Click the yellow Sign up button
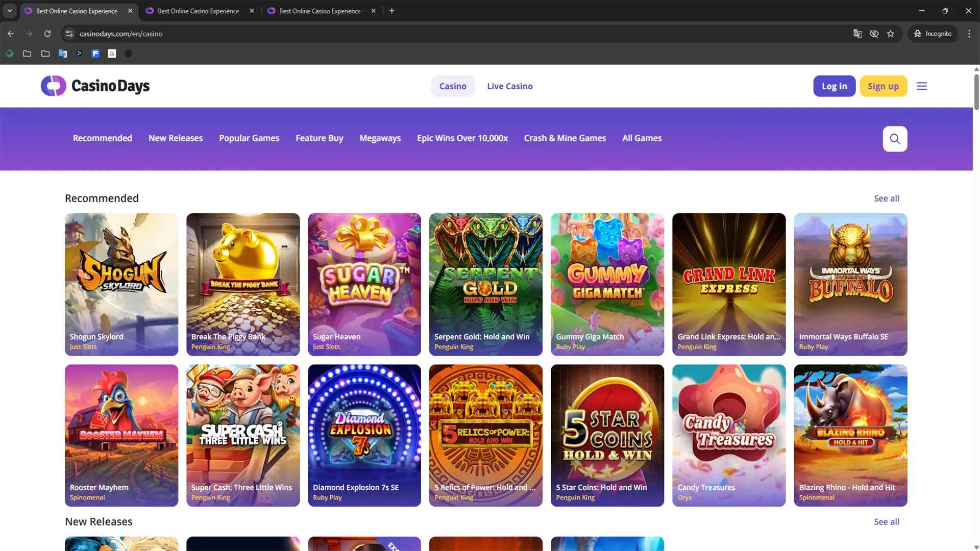This screenshot has height=551, width=980. 883,86
